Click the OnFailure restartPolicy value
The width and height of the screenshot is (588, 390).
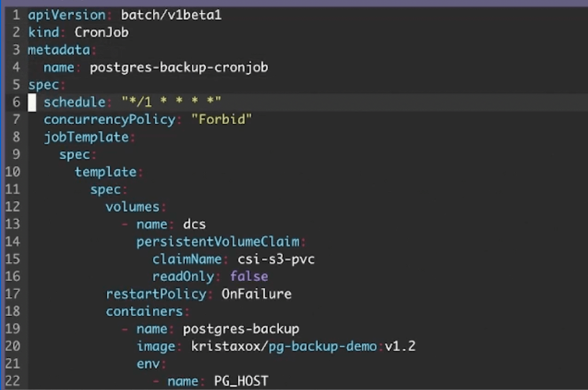click(257, 293)
